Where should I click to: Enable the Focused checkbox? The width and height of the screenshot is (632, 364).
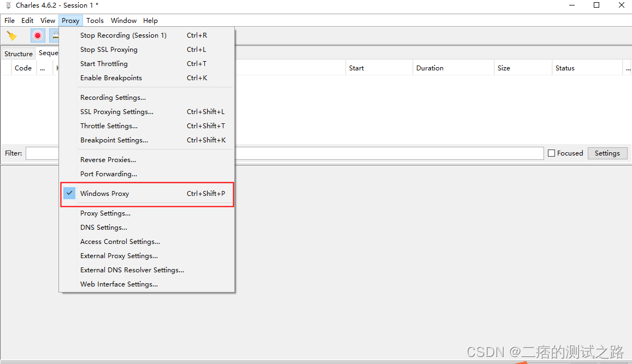pos(551,153)
